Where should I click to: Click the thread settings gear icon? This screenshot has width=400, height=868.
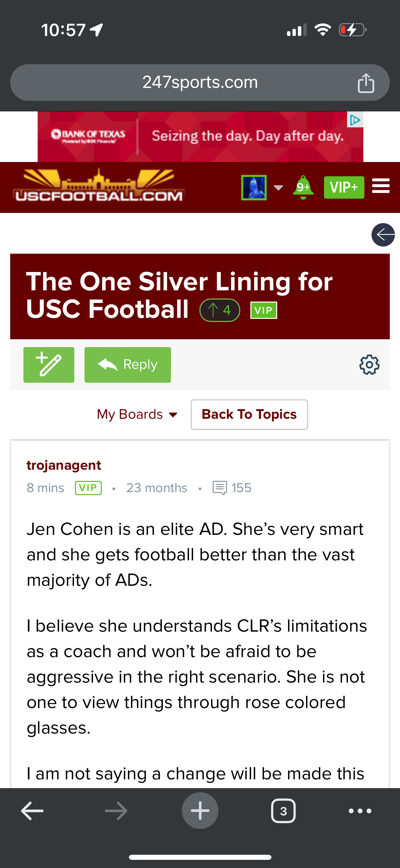click(369, 365)
